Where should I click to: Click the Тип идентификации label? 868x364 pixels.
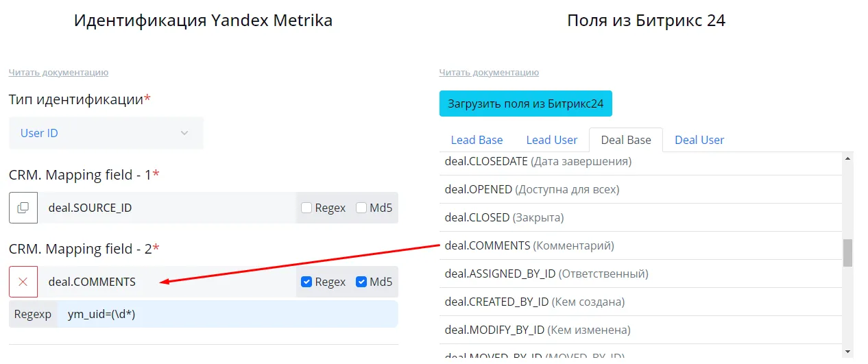click(80, 99)
